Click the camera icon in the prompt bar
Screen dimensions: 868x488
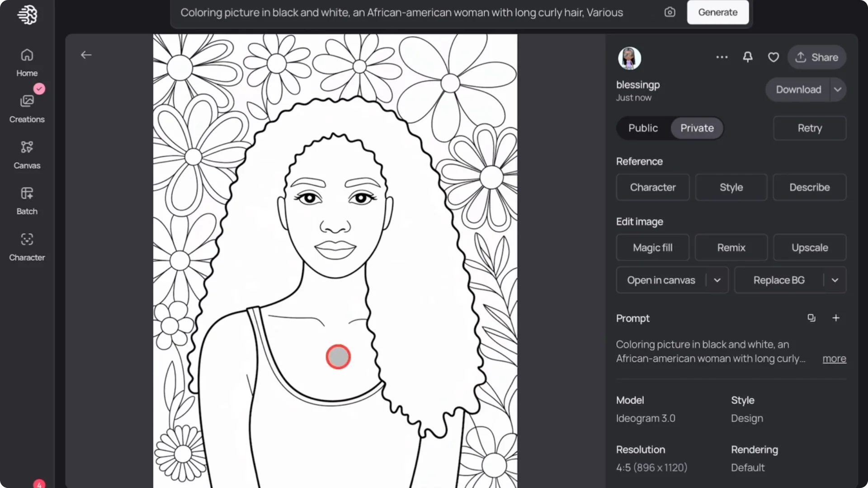tap(670, 12)
